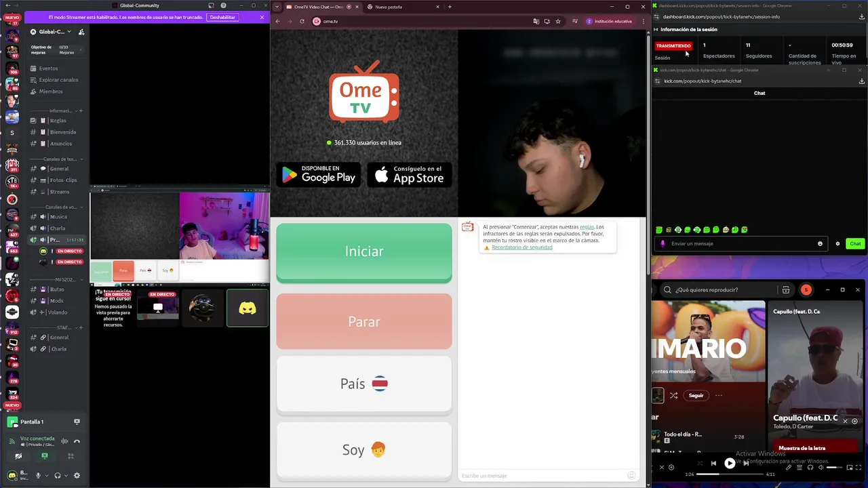Screen dimensions: 868x488
Task: Open Chrome tab search dropdown arrow
Action: point(277,7)
